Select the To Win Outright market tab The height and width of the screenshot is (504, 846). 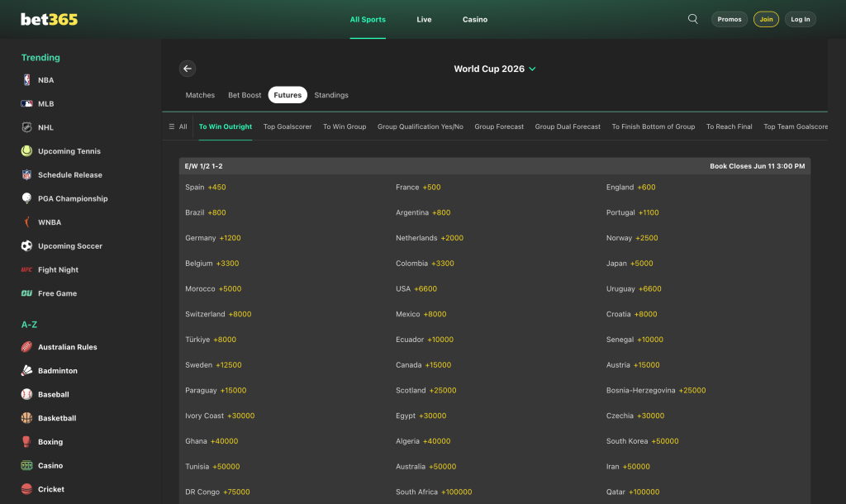pyautogui.click(x=226, y=126)
